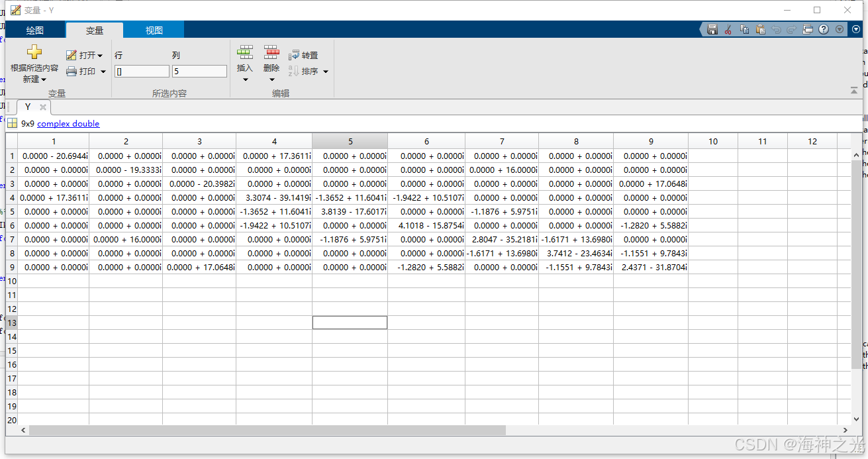Screen dimensions: 868x459
Task: Click the switch windows icon
Action: click(808, 29)
